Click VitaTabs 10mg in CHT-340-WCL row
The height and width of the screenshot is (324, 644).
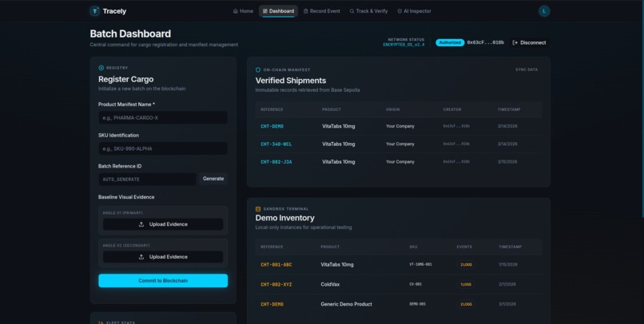click(339, 144)
